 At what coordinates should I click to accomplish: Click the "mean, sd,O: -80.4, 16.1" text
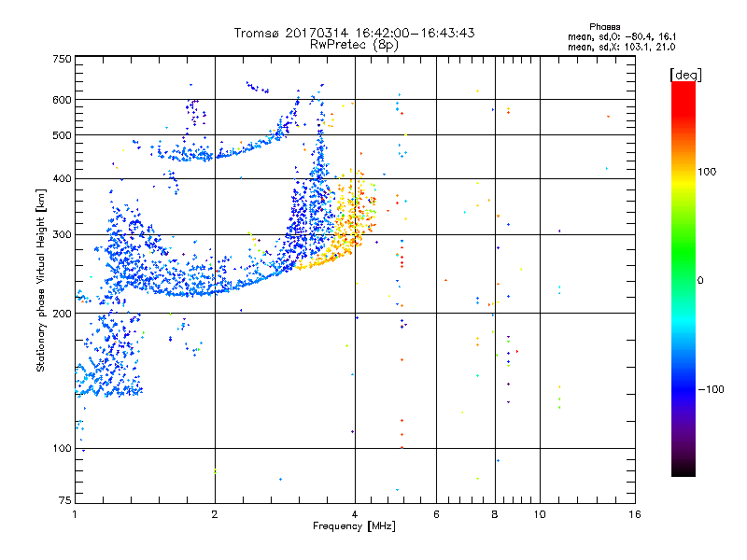622,36
